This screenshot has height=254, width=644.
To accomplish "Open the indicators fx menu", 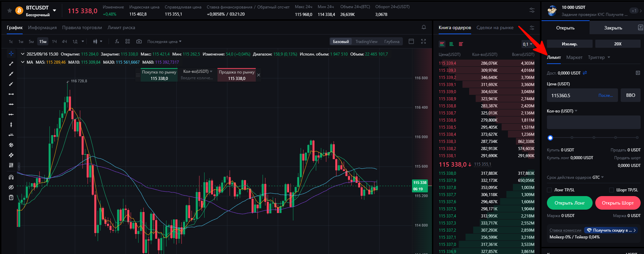I will (x=117, y=41).
